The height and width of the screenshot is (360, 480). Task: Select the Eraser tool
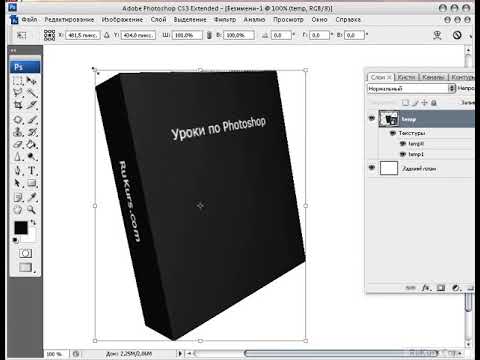(x=18, y=145)
